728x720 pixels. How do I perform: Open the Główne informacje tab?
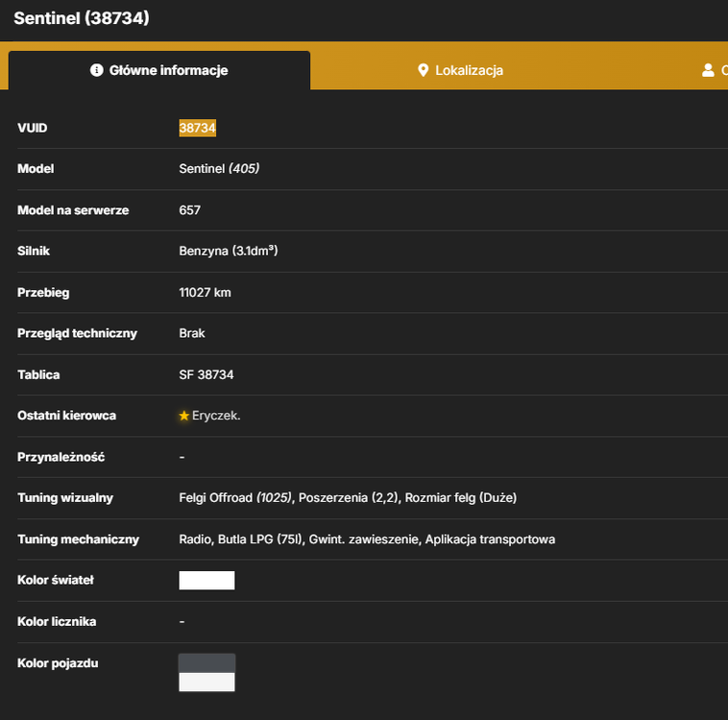159,70
